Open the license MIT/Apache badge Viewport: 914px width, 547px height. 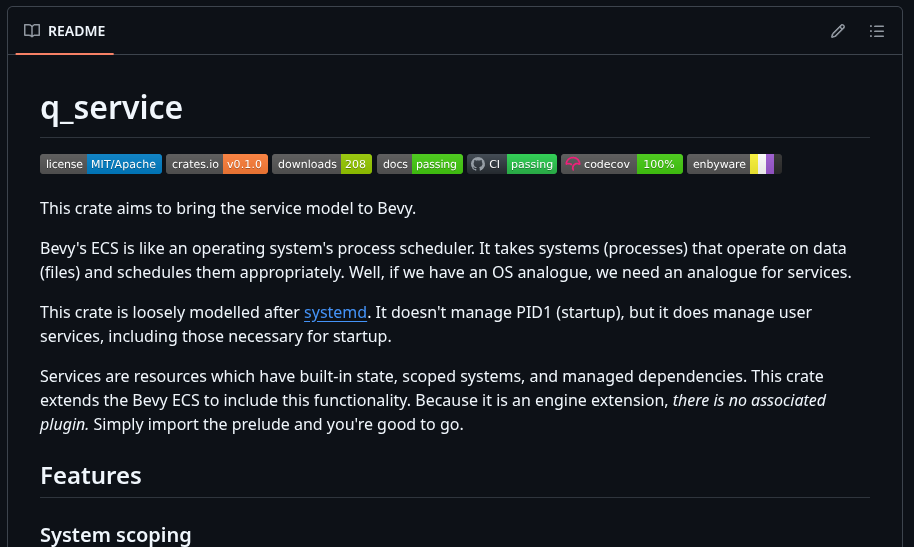[x=100, y=164]
